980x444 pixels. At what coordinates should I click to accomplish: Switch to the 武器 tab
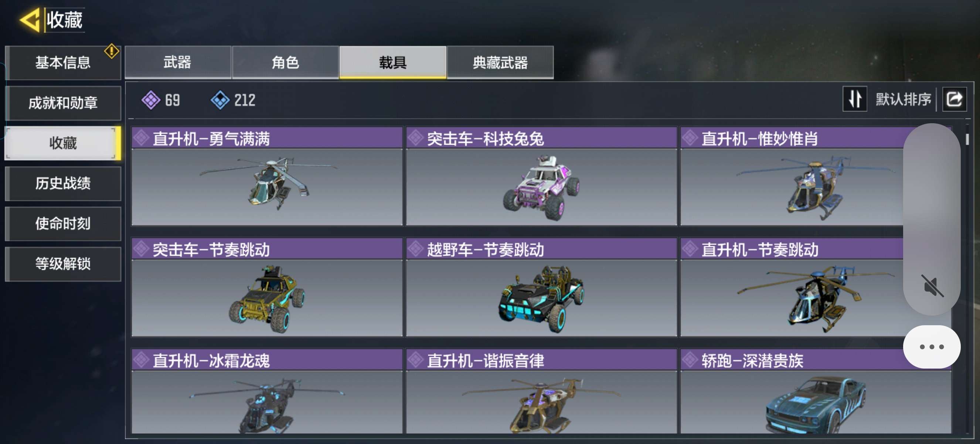point(178,62)
